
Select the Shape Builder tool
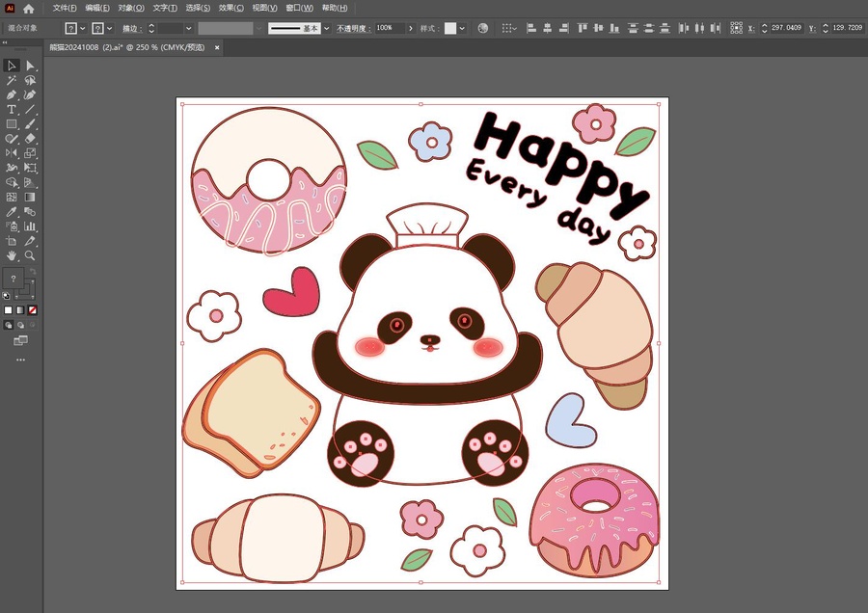(12, 182)
